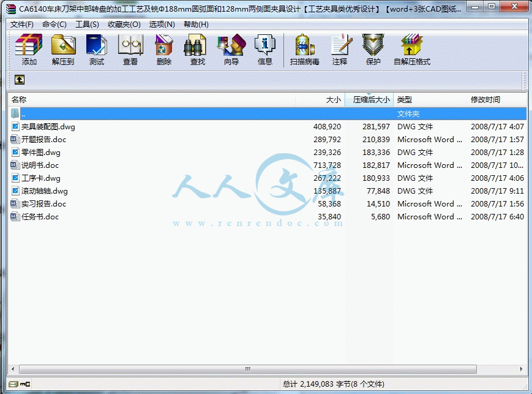Click the 实习报告.doc Word icon
532x394 pixels.
pyautogui.click(x=15, y=204)
